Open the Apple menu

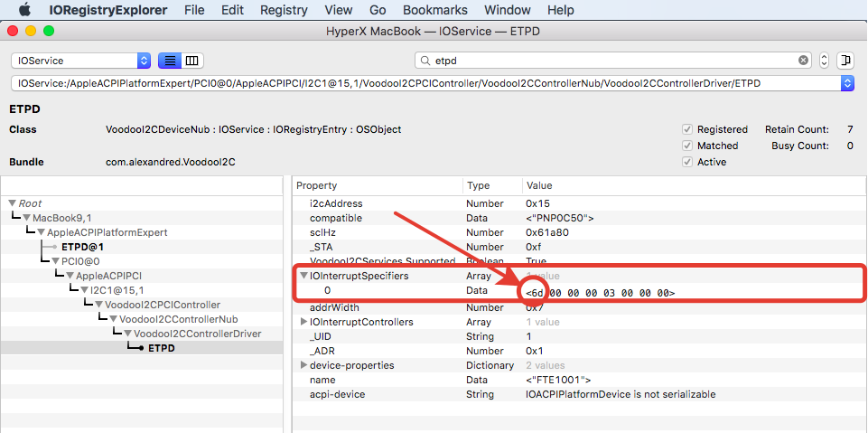point(24,10)
